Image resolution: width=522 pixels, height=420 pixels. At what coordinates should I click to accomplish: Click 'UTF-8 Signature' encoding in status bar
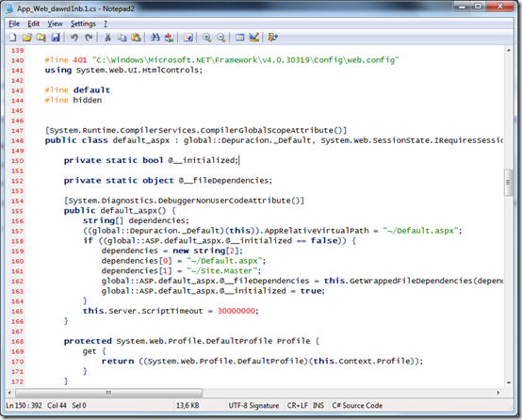253,405
